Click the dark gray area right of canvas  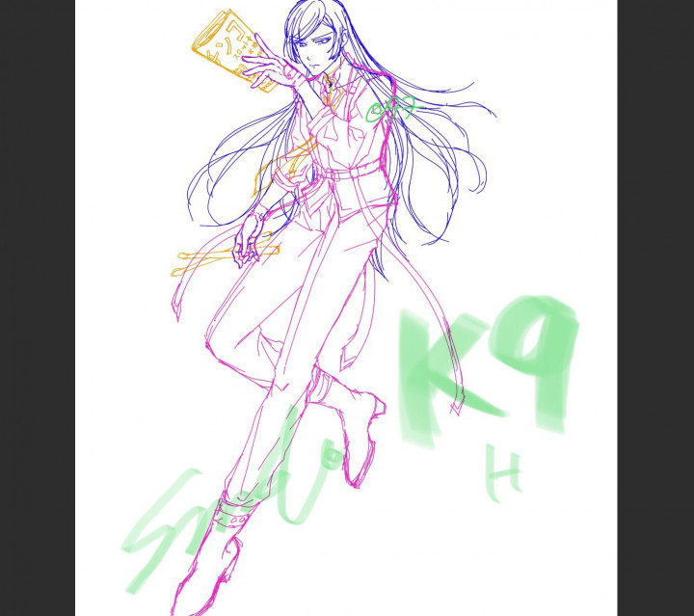click(655, 308)
